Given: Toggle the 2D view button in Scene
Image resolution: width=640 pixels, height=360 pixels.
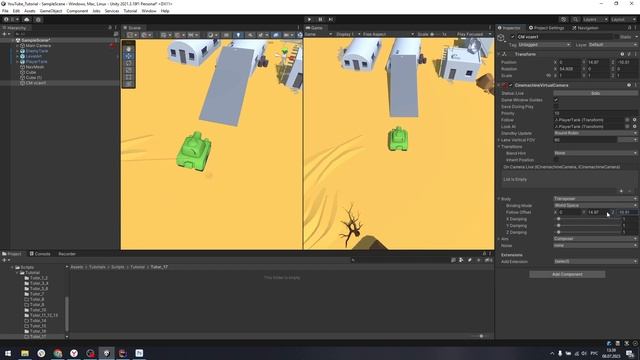Looking at the screenshot, I should pos(226,35).
